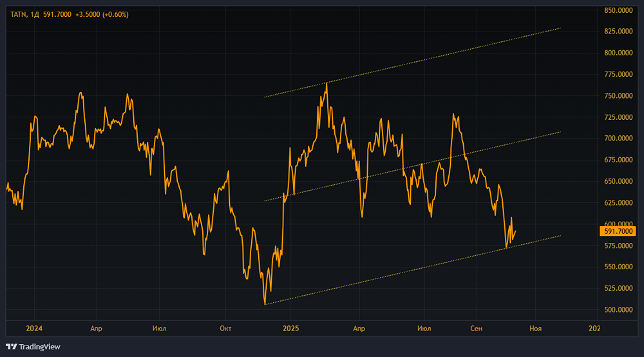Click the Ноя label on time axis
Image resolution: width=644 pixels, height=357 pixels.
coord(535,328)
